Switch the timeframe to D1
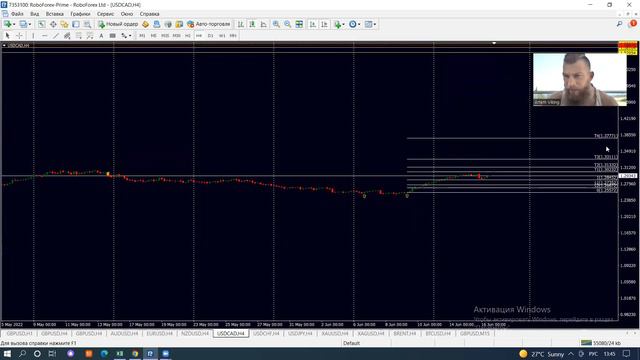The height and width of the screenshot is (360, 640). pyautogui.click(x=210, y=36)
